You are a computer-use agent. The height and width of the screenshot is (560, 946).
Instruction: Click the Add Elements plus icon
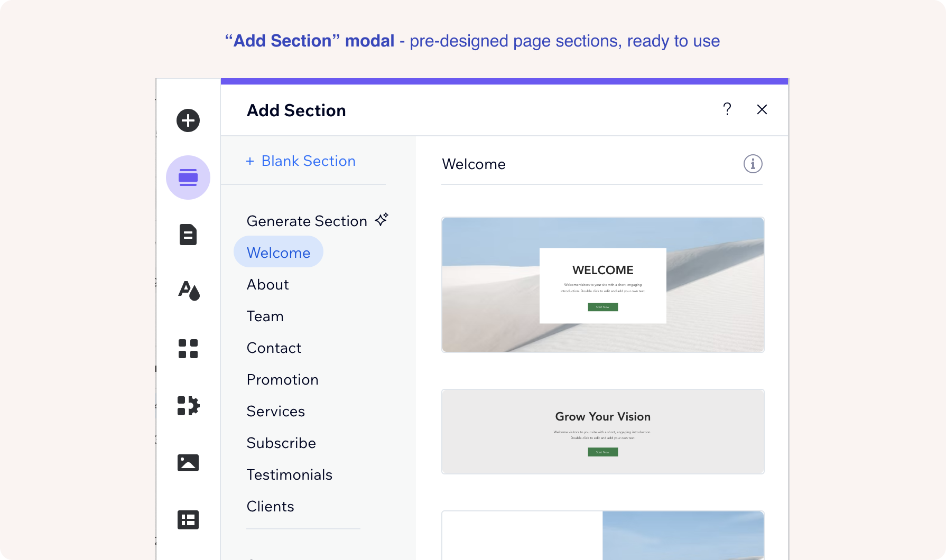188,120
